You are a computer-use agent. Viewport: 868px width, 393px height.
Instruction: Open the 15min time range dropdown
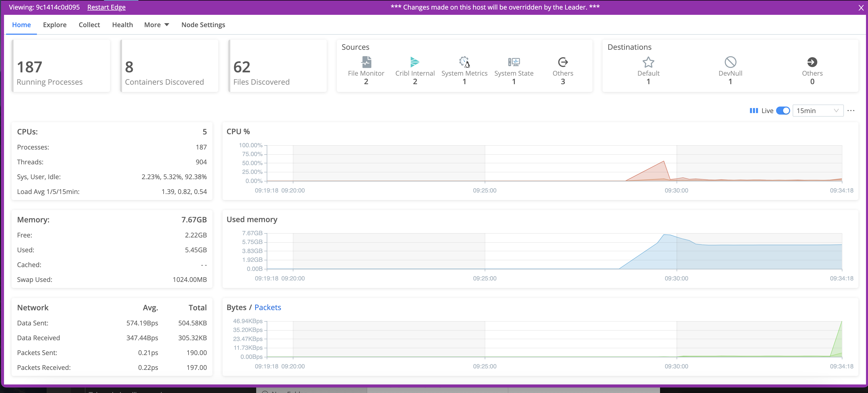[818, 111]
